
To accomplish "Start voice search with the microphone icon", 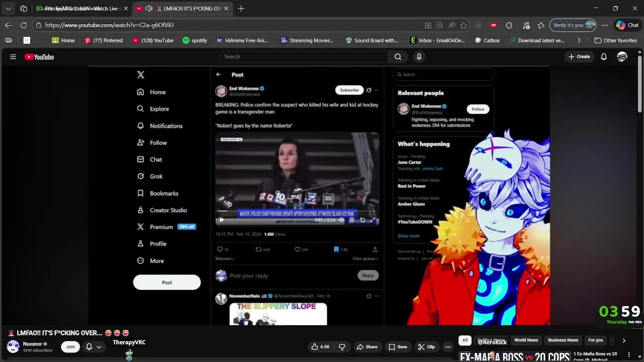I will [419, 57].
